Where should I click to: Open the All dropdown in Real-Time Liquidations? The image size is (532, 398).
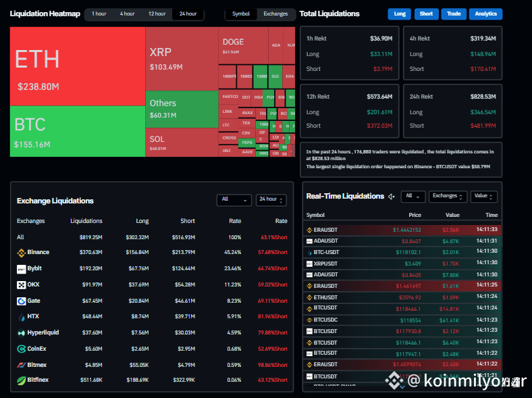[413, 197]
